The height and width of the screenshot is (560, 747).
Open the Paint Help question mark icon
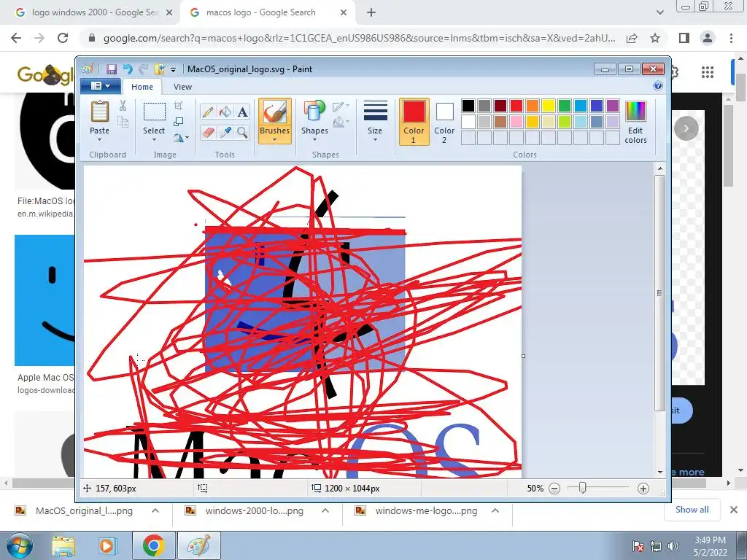(658, 86)
